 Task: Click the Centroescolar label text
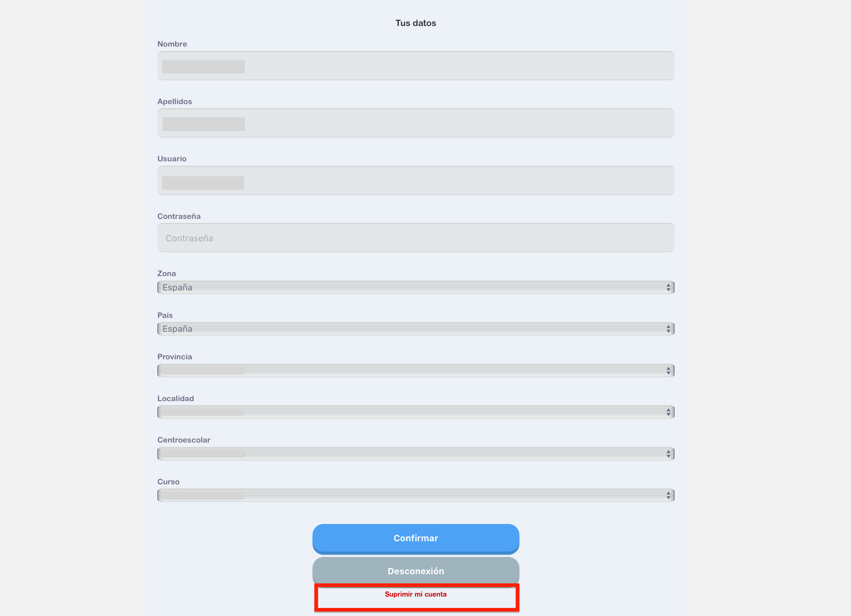pyautogui.click(x=184, y=440)
